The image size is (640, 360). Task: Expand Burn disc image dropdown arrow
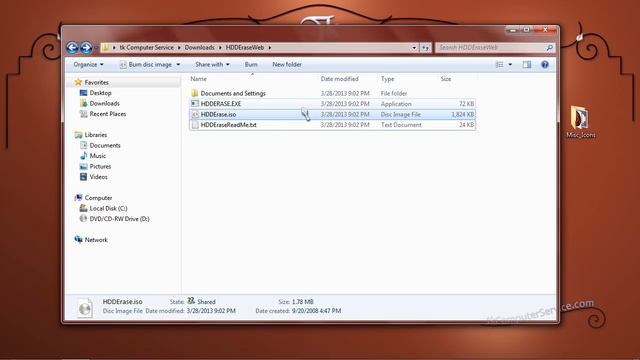[x=178, y=64]
